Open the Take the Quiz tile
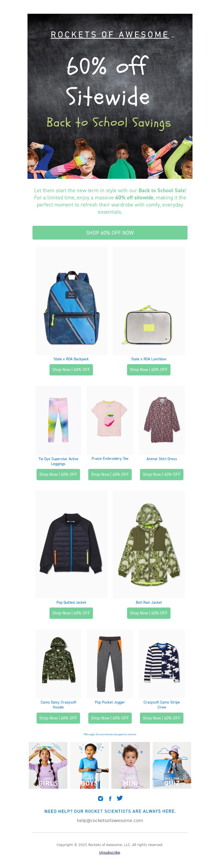Image resolution: width=220 pixels, height=868 pixels. point(172,765)
